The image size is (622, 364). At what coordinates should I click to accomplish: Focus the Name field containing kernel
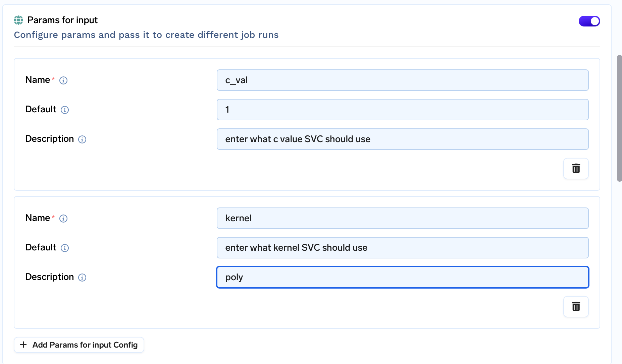pyautogui.click(x=402, y=218)
